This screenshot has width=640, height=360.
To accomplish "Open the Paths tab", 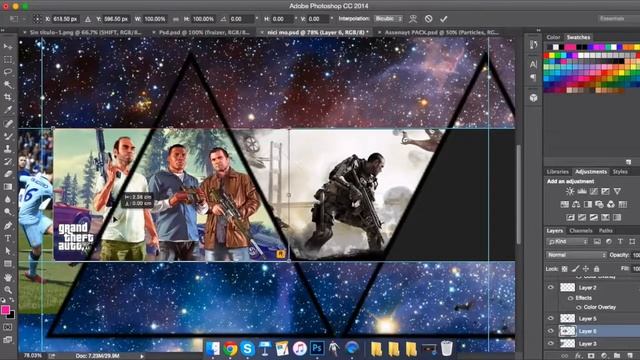I will click(605, 231).
